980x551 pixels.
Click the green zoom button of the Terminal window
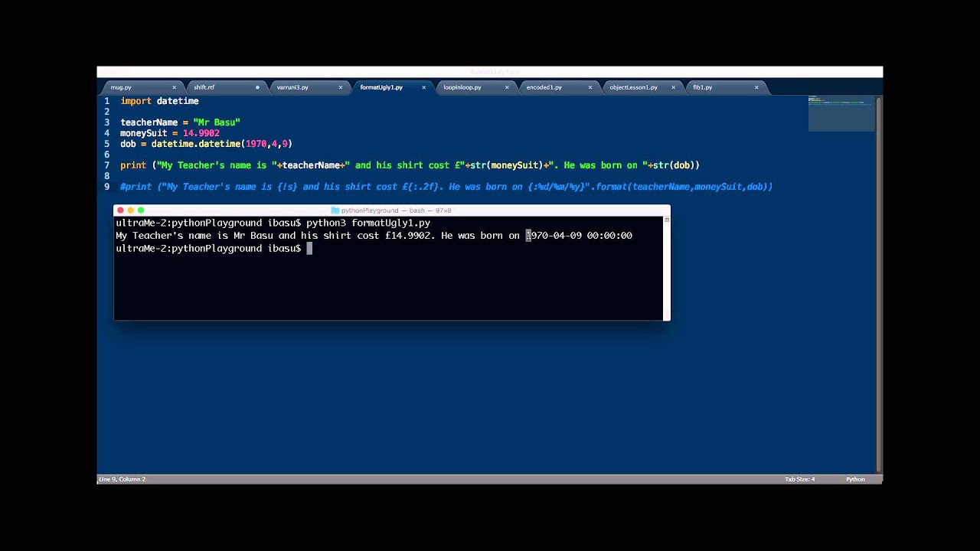[141, 210]
